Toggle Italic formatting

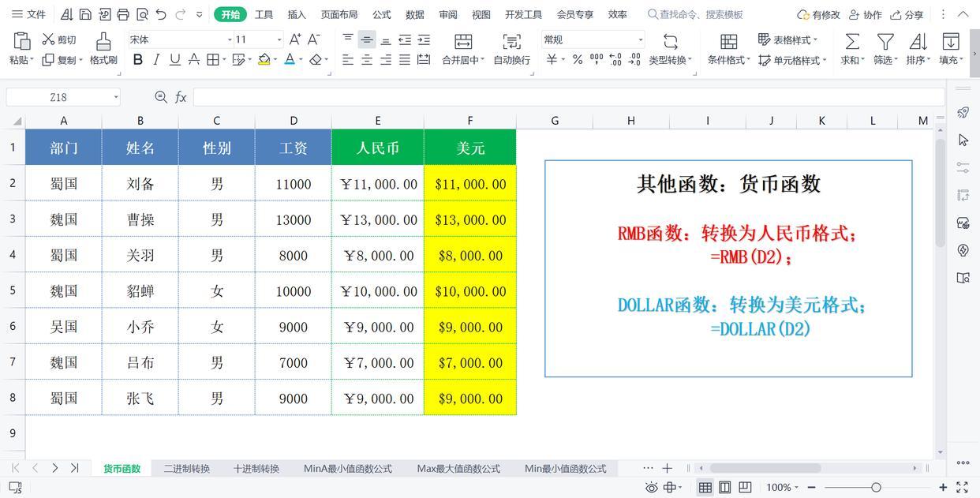pyautogui.click(x=156, y=59)
